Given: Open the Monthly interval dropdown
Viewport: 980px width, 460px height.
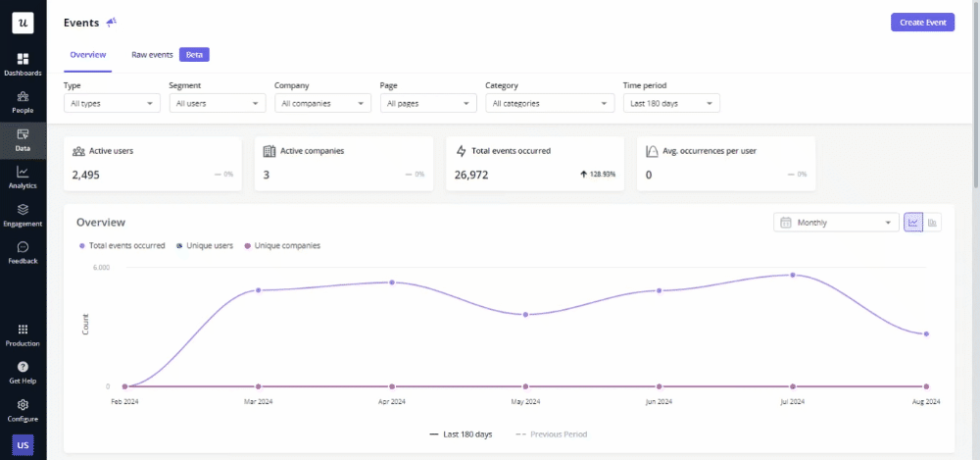Looking at the screenshot, I should point(837,223).
